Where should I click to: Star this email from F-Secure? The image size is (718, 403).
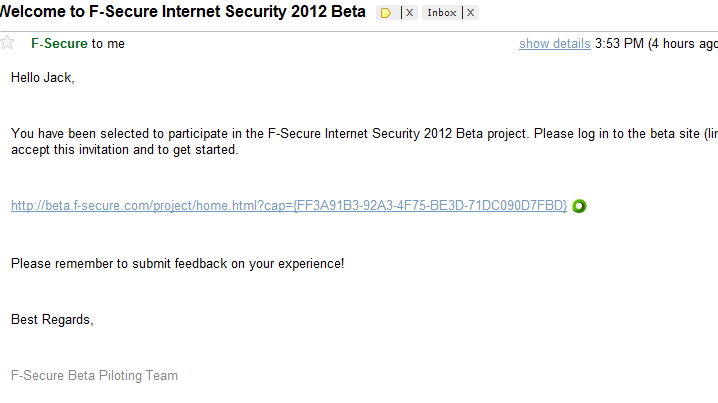pos(8,43)
